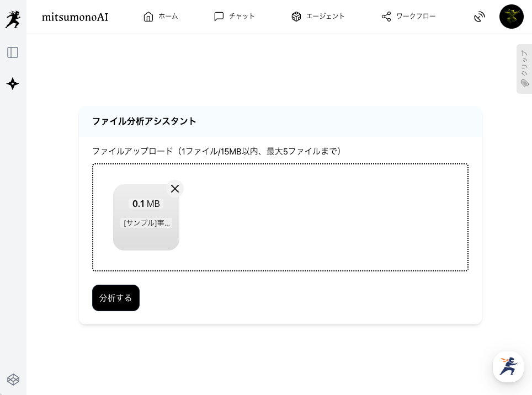Screen dimensions: 532x395
Task: Click the mitsumonoAI brand title
Action: 75,17
